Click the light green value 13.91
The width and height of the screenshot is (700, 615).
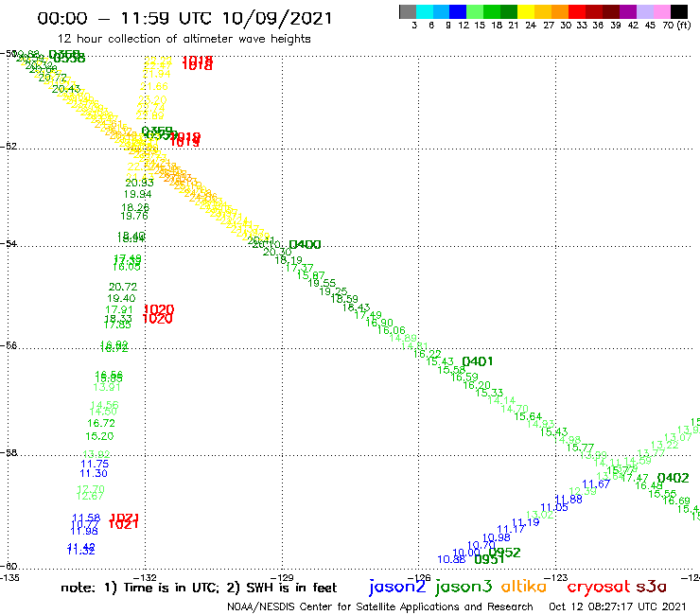pos(107,387)
